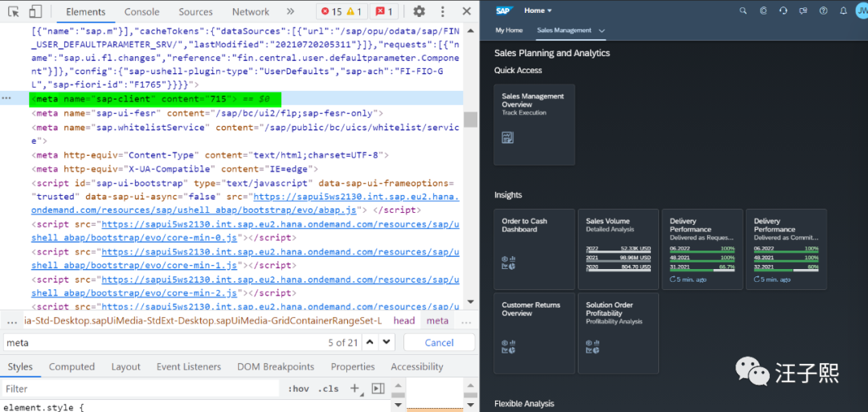Click the Elements panel scroll-down arrow
The height and width of the screenshot is (412, 868).
(x=470, y=301)
